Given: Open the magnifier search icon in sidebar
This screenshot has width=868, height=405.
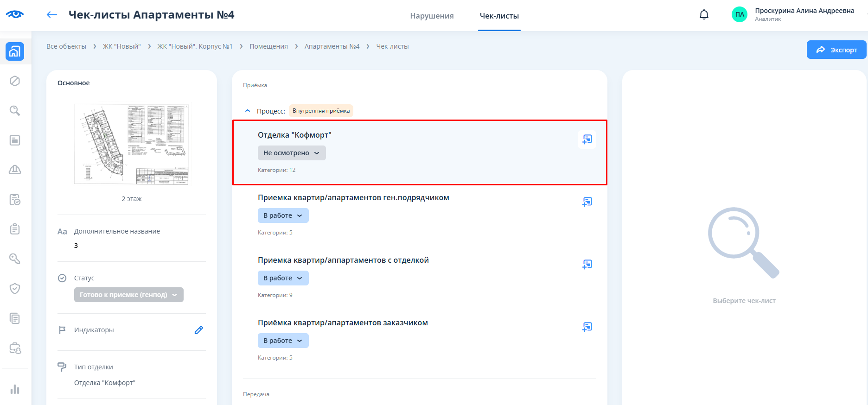Looking at the screenshot, I should coord(15,110).
